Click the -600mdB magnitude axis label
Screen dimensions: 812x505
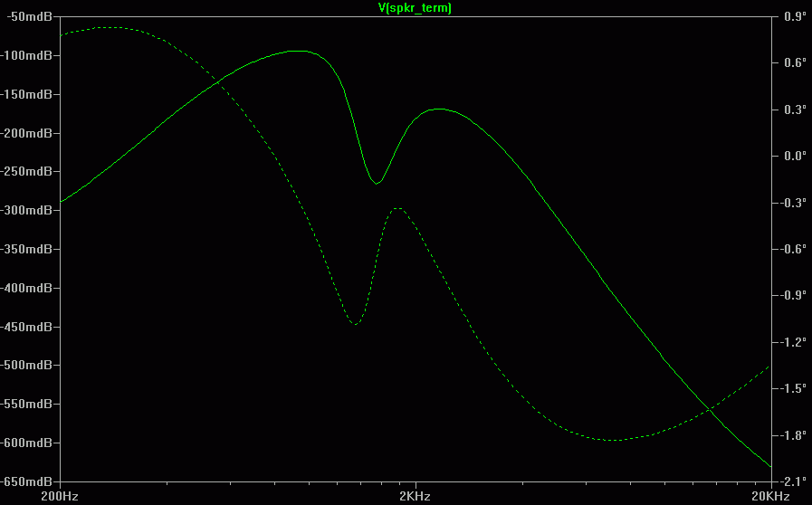[x=27, y=443]
